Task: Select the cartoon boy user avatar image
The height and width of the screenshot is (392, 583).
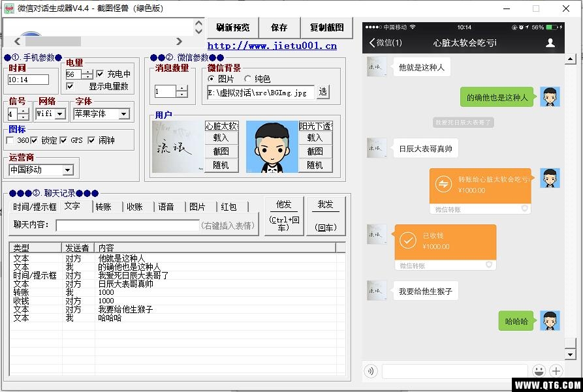Action: pyautogui.click(x=272, y=146)
